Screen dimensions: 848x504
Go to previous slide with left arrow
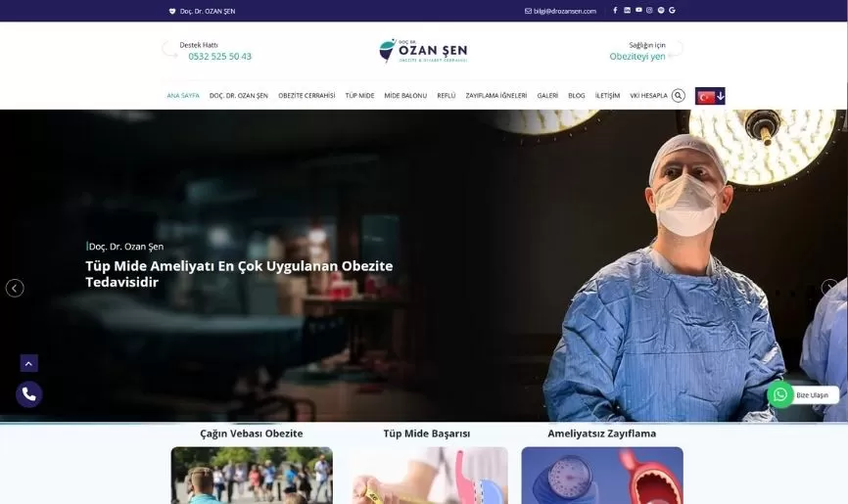(x=15, y=288)
